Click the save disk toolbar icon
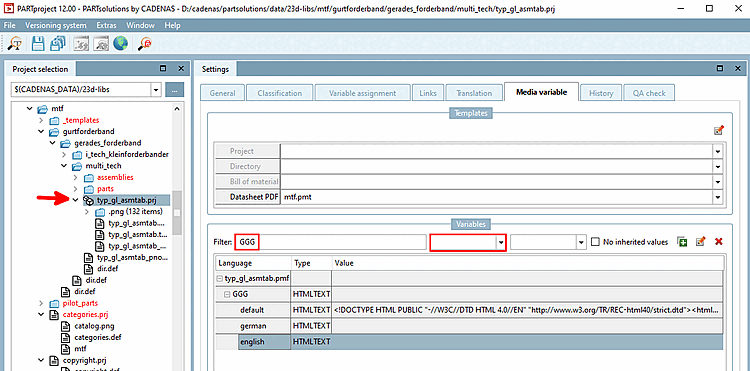This screenshot has height=371, width=750. pos(38,44)
